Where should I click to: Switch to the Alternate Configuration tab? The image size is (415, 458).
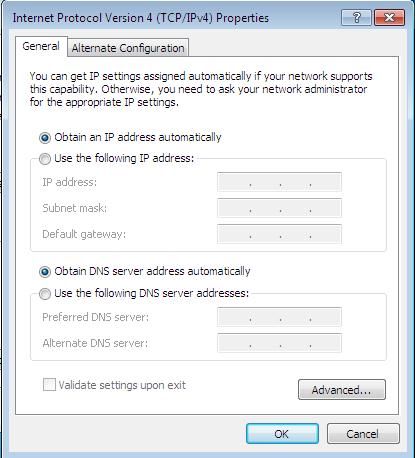[128, 48]
